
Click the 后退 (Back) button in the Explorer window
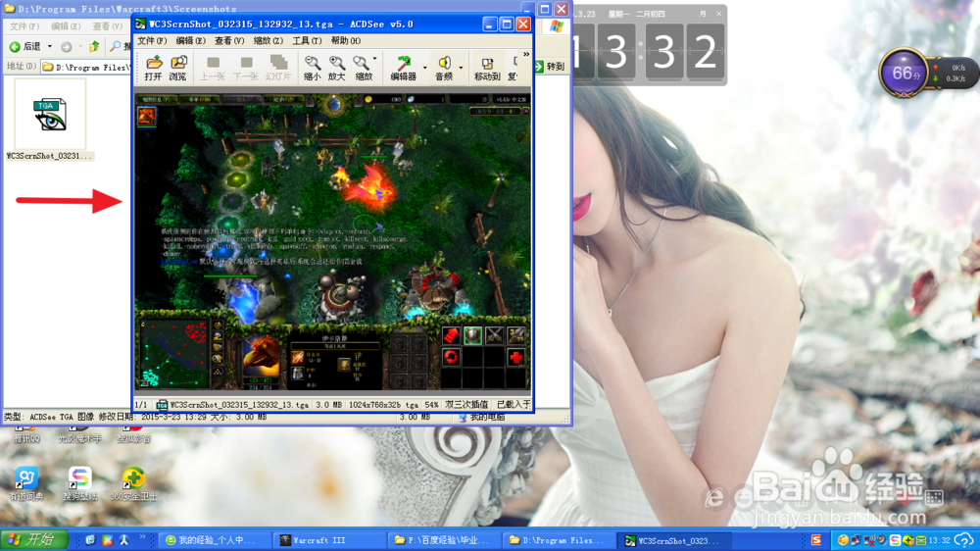(25, 46)
